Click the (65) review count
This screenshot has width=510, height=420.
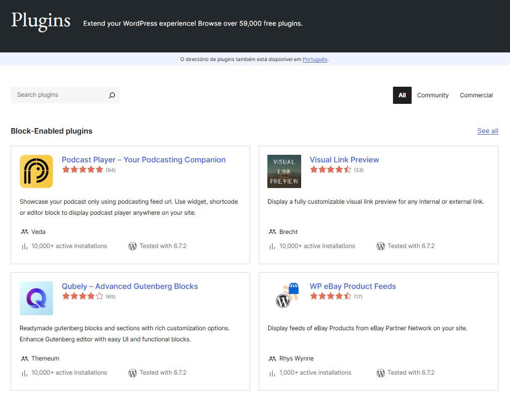pos(110,296)
